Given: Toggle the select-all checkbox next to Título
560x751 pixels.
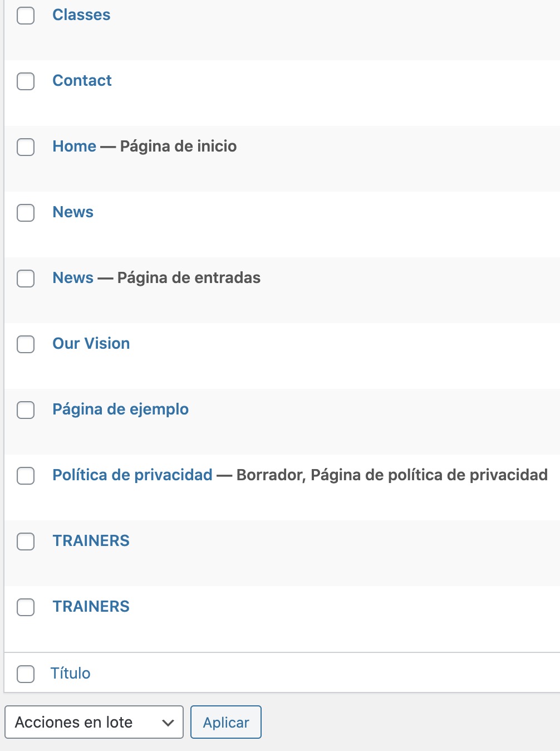Looking at the screenshot, I should [x=26, y=674].
